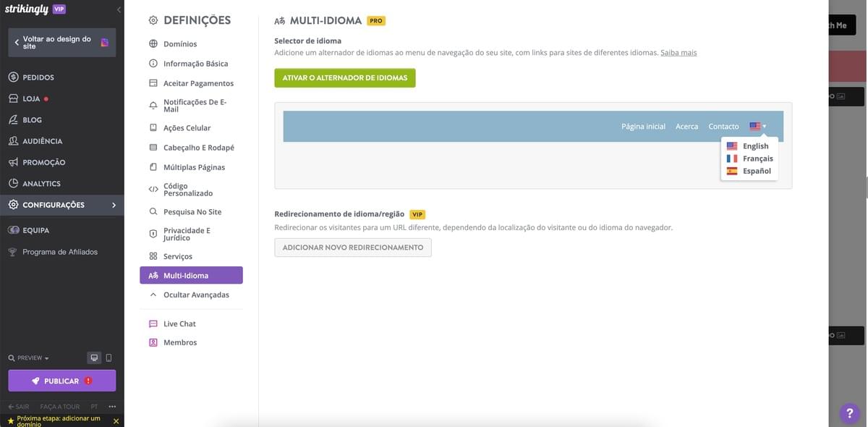Click the pages icon for Múltiplas Páginas
Image resolution: width=868 pixels, height=427 pixels.
tap(153, 167)
